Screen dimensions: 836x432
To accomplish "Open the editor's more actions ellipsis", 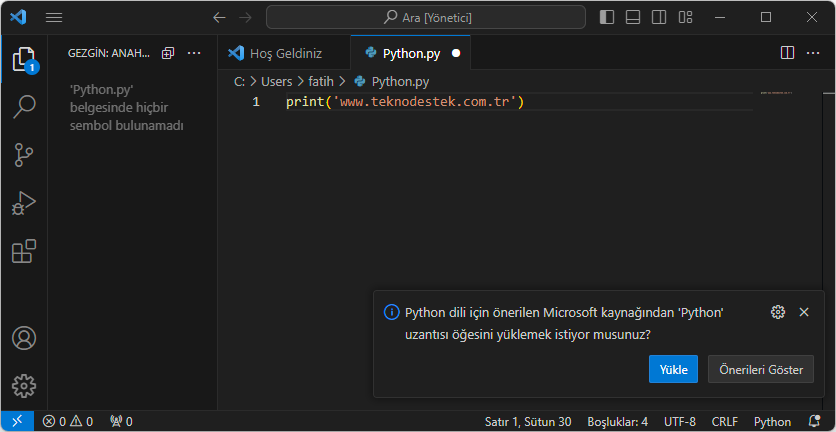I will pyautogui.click(x=812, y=52).
